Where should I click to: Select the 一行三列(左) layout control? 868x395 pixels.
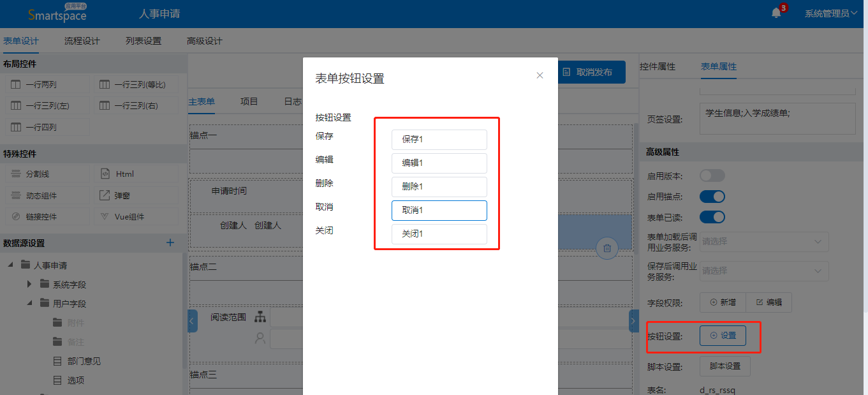[47, 106]
